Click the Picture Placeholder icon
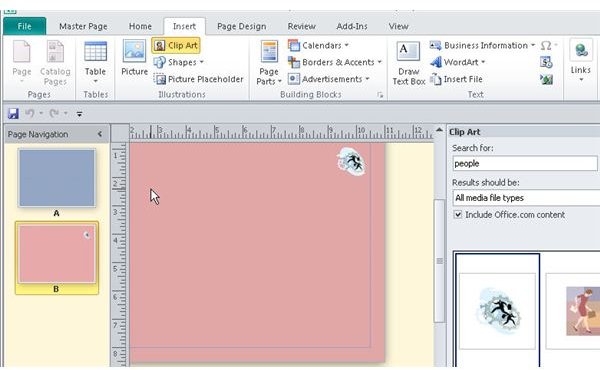This screenshot has height=370, width=600. point(160,79)
